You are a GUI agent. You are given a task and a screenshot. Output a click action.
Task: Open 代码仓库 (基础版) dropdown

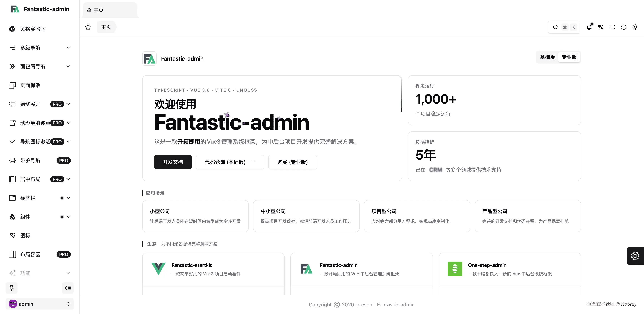pyautogui.click(x=230, y=162)
